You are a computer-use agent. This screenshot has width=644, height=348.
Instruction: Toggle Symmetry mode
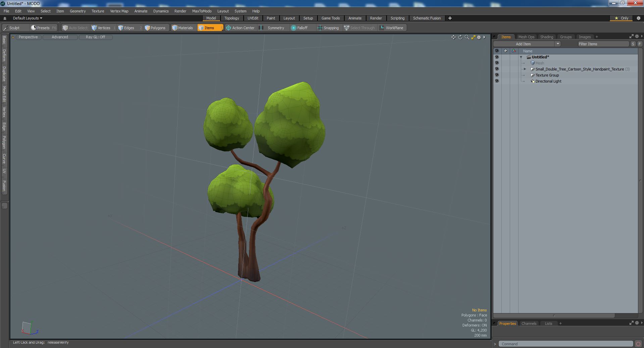tap(273, 28)
